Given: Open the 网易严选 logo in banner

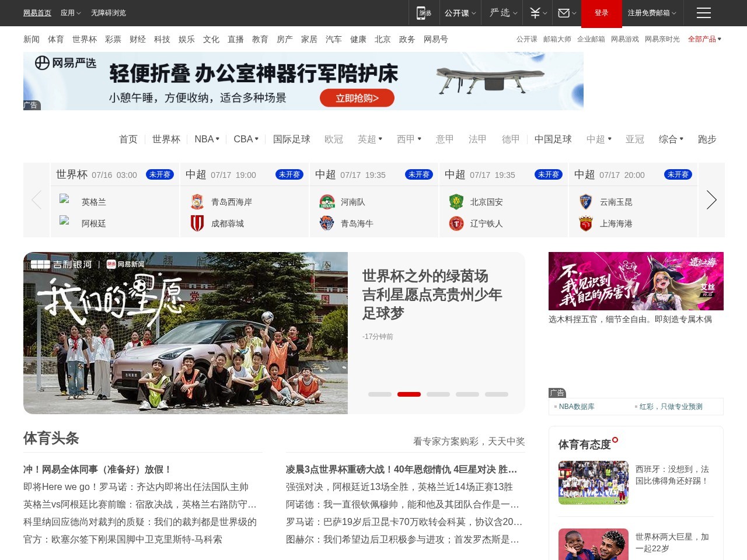Looking at the screenshot, I should [65, 62].
